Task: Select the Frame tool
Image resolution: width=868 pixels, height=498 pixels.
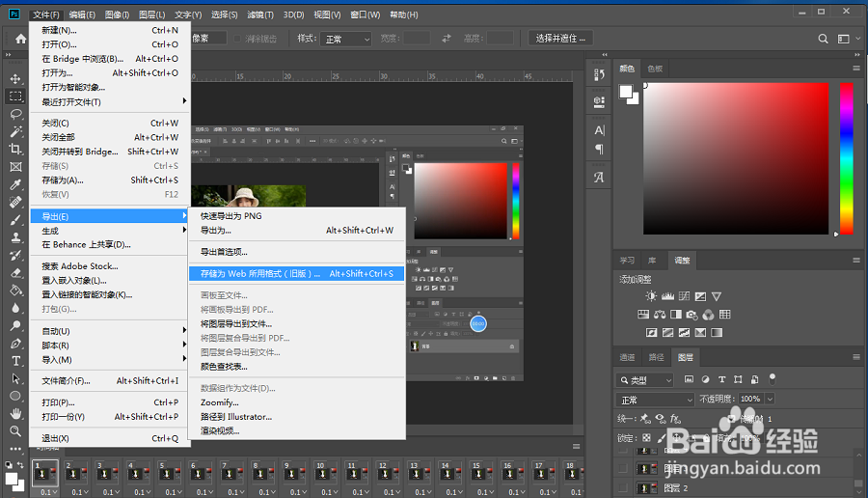Action: (15, 167)
